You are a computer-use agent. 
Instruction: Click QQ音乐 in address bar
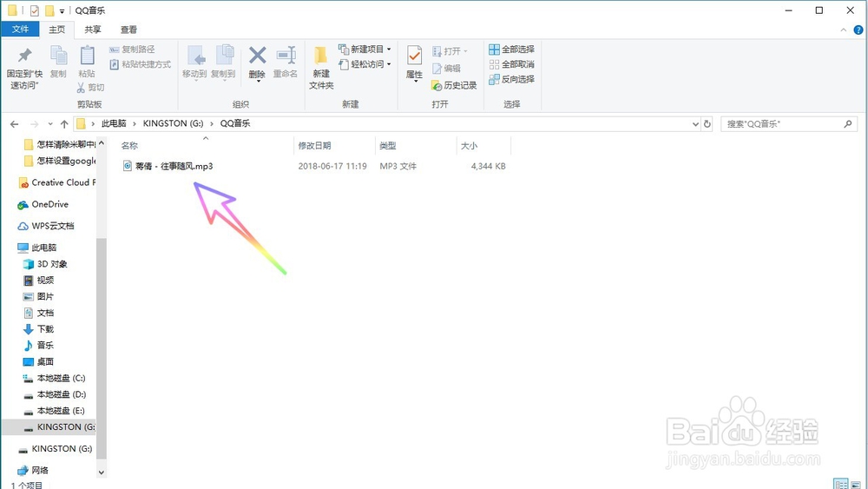click(235, 123)
